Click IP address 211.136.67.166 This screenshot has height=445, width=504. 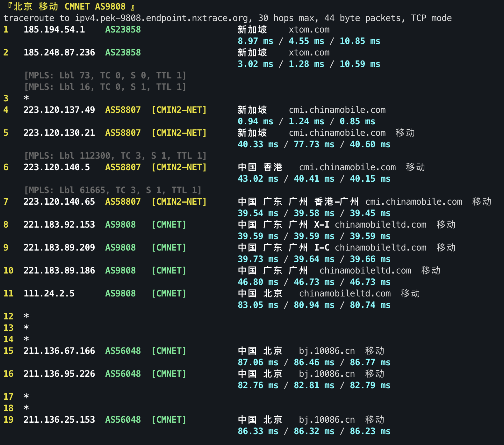tap(59, 351)
